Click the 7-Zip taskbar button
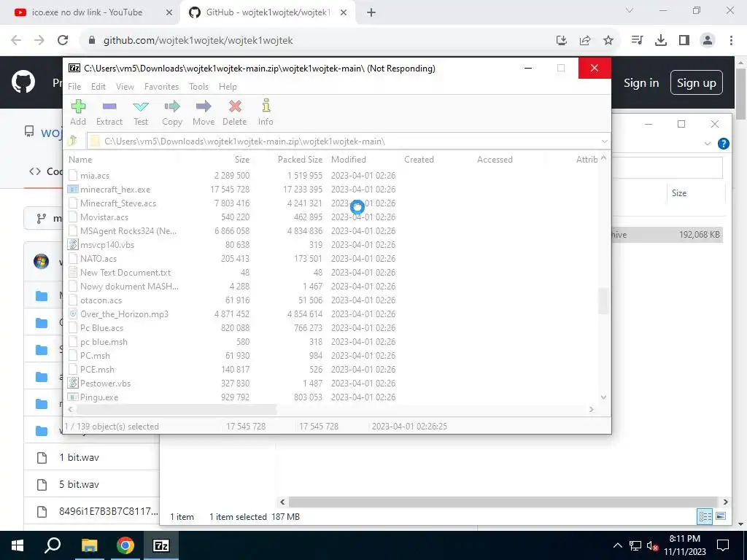Screen dimensions: 747x560 tap(161, 545)
